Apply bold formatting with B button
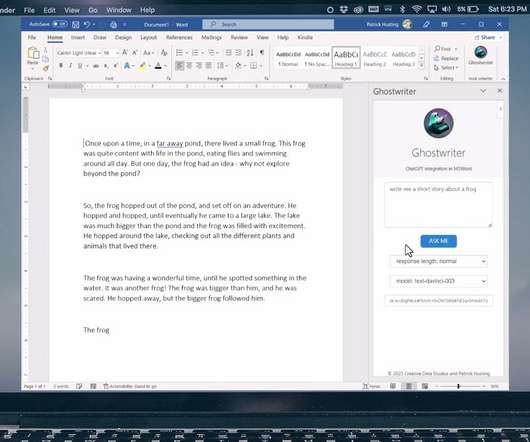This screenshot has height=442, width=530. pyautogui.click(x=61, y=66)
